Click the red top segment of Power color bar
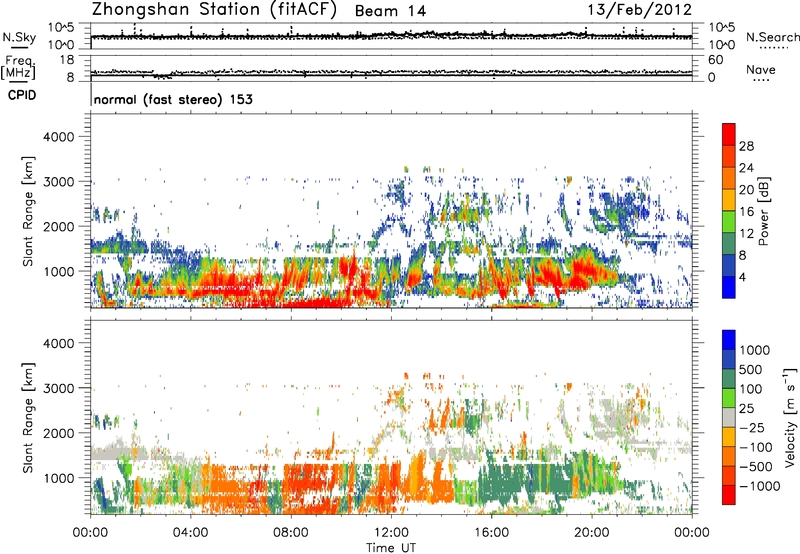 [729, 134]
